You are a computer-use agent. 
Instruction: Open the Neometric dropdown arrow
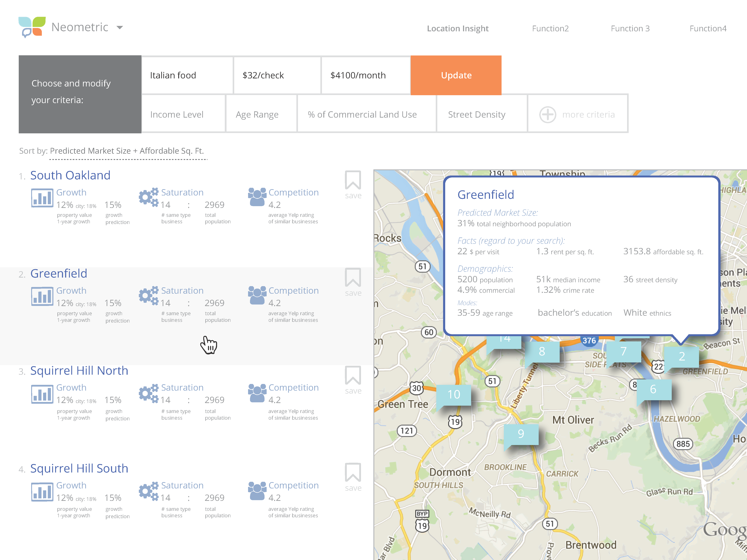120,28
